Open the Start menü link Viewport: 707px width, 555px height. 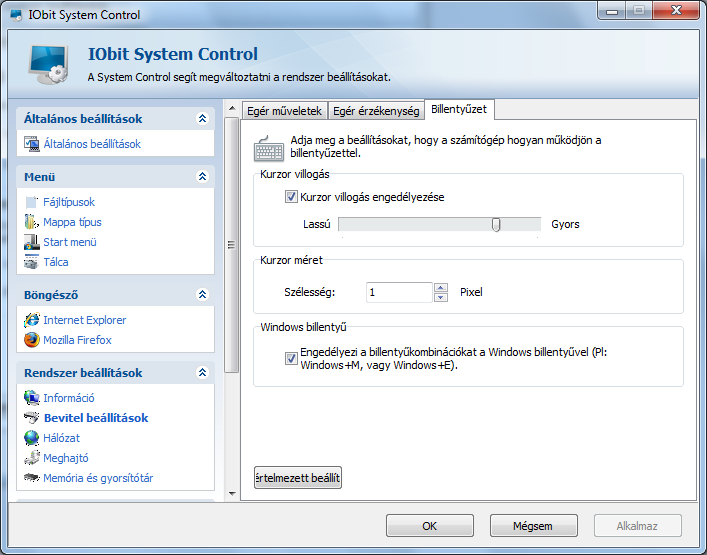(x=70, y=242)
